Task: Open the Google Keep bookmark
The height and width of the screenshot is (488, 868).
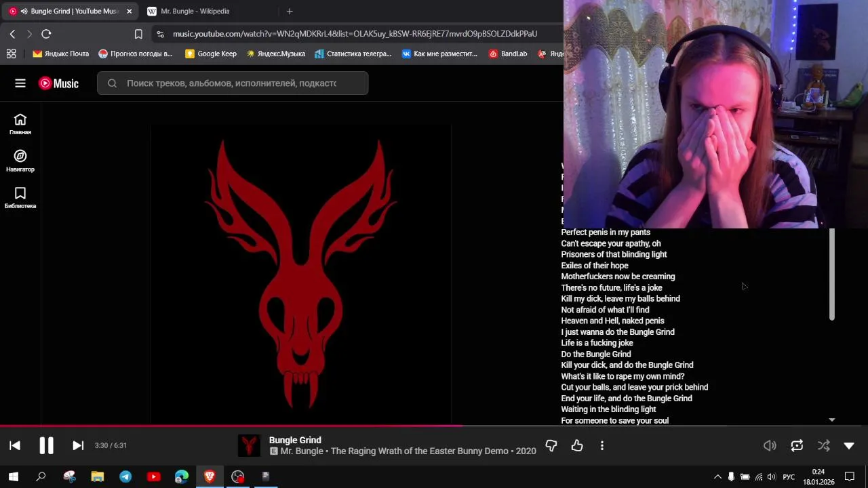Action: pos(211,54)
